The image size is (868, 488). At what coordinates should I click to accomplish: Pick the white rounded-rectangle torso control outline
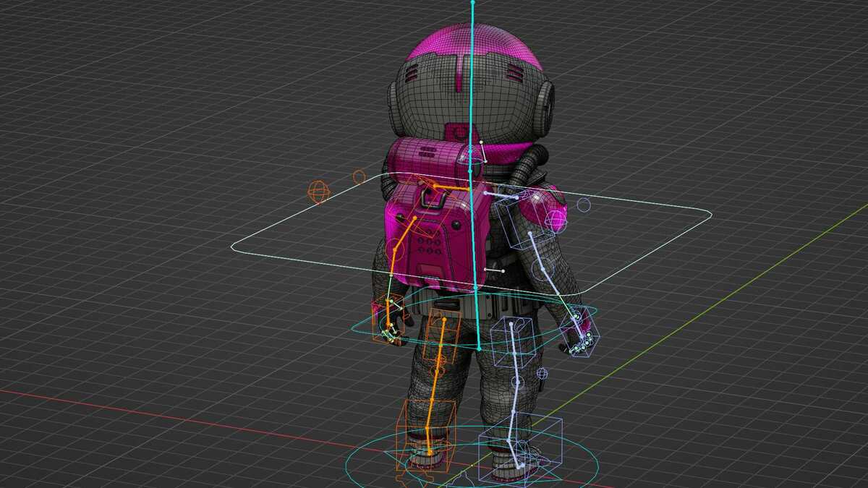472,232
